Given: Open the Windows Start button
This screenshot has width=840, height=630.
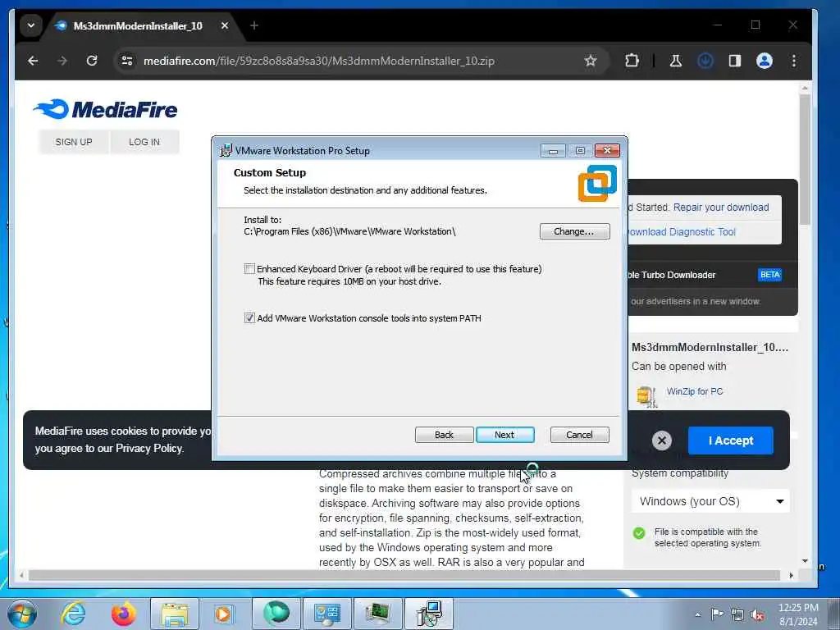Looking at the screenshot, I should point(22,614).
